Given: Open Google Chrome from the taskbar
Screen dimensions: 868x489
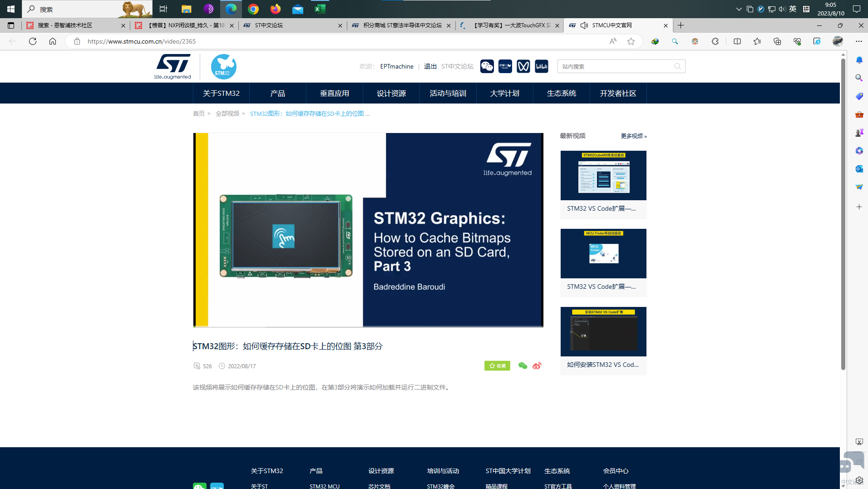Looking at the screenshot, I should point(253,9).
